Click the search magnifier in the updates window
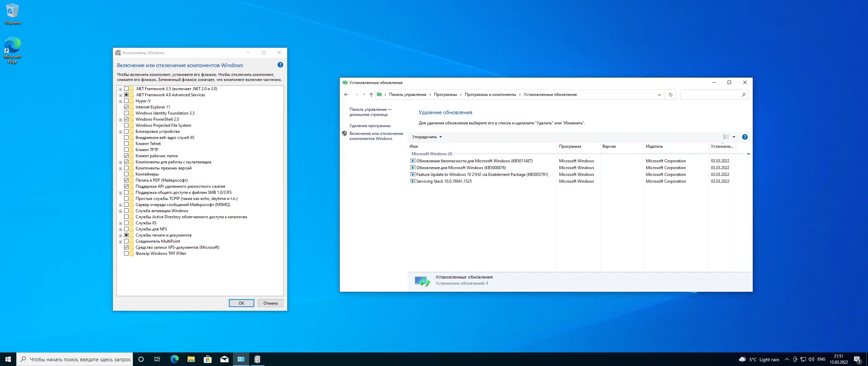 (744, 95)
